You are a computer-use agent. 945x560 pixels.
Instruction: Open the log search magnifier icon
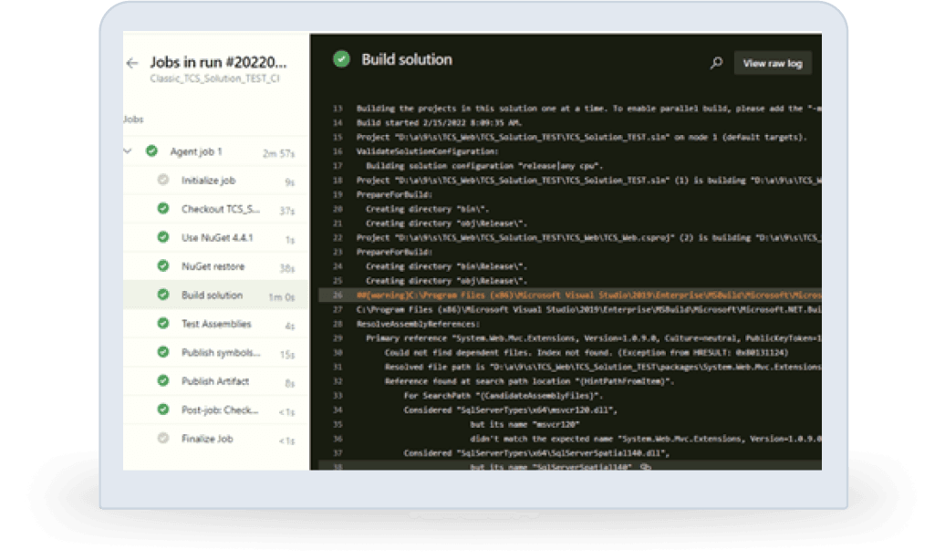point(716,63)
